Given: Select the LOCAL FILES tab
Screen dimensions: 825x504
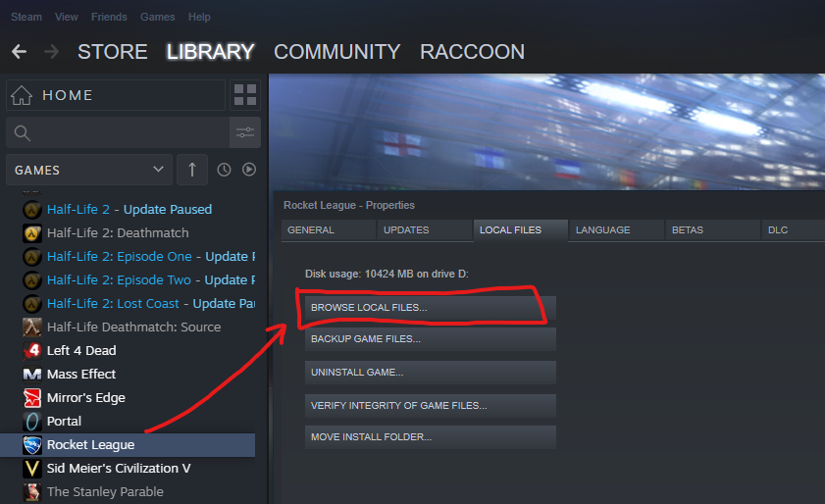Looking at the screenshot, I should [x=521, y=230].
